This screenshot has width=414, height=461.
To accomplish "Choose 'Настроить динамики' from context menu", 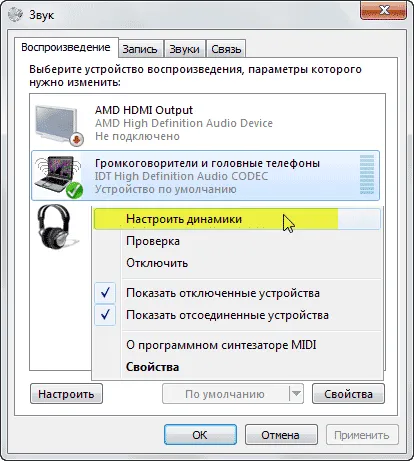I will (x=237, y=219).
